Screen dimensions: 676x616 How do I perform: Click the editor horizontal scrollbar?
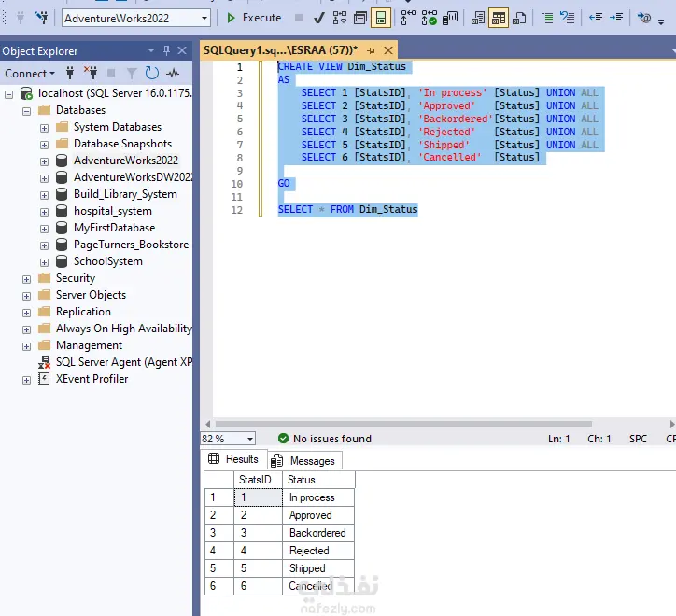click(x=403, y=424)
